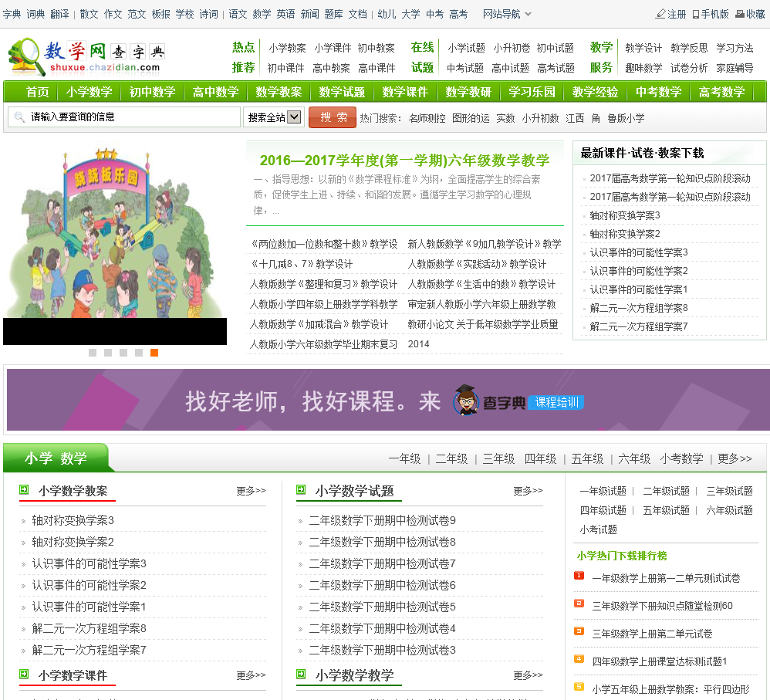Click the 查字典 mascot in purple banner
The image size is (770, 700).
coord(465,400)
